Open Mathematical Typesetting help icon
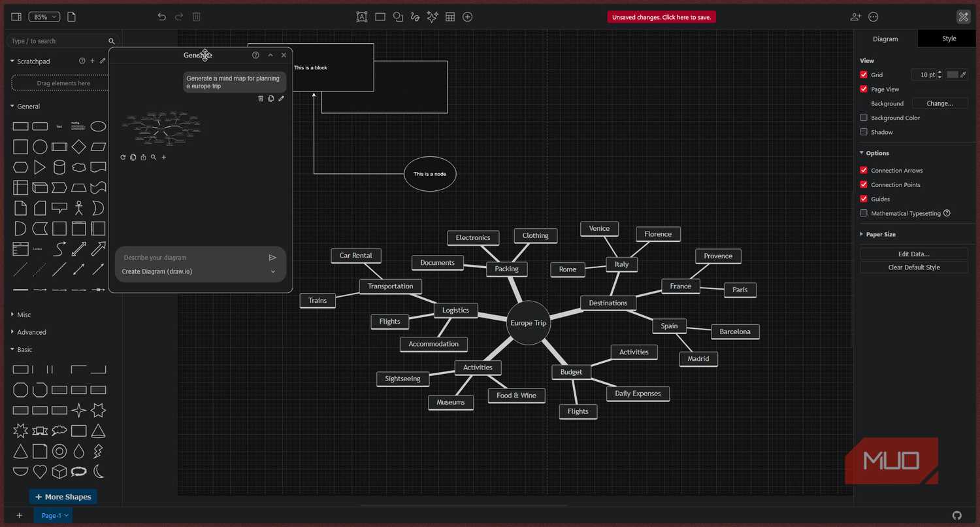This screenshot has width=980, height=527. (x=947, y=213)
